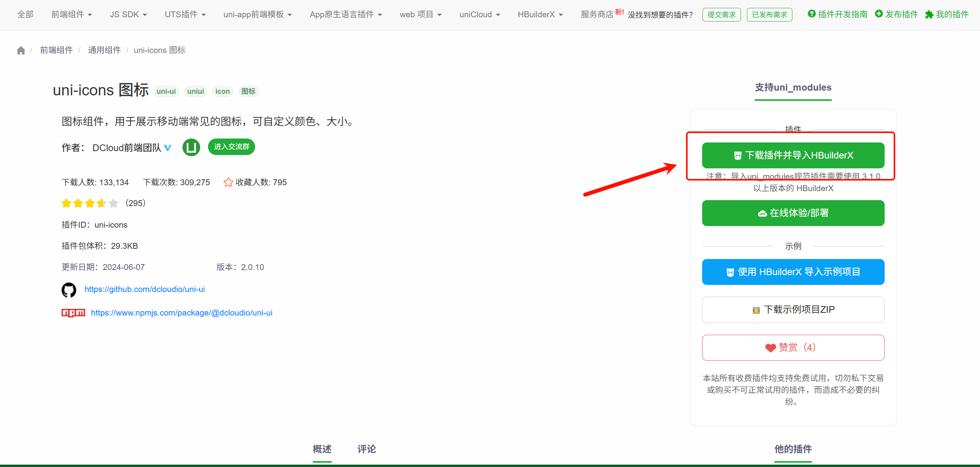Screen dimensions: 980x467
Task: Click the GitHub logo icon
Action: pyautogui.click(x=69, y=290)
